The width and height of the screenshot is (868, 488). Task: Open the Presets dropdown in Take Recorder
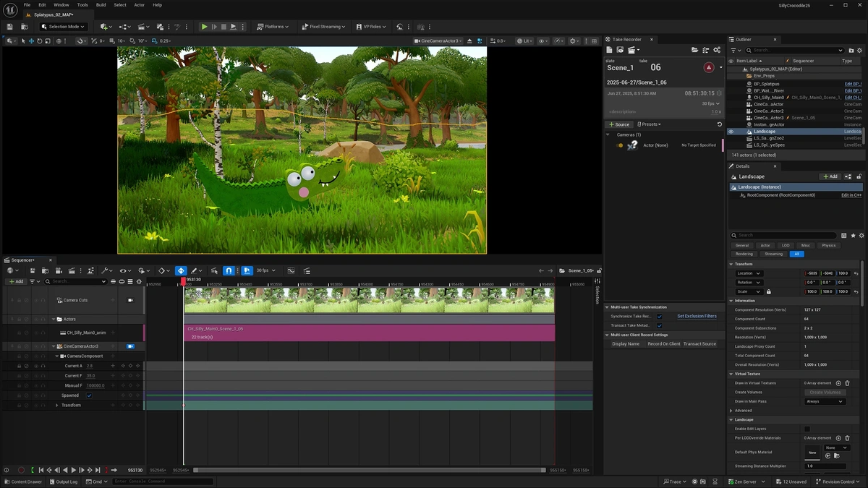[x=650, y=124]
